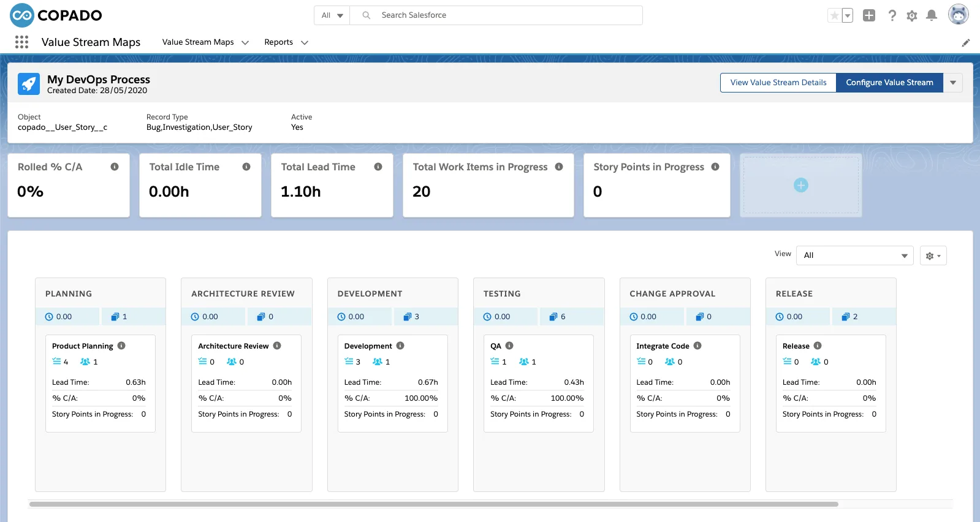The width and height of the screenshot is (980, 522).
Task: Click the edit pencil icon
Action: point(966,43)
